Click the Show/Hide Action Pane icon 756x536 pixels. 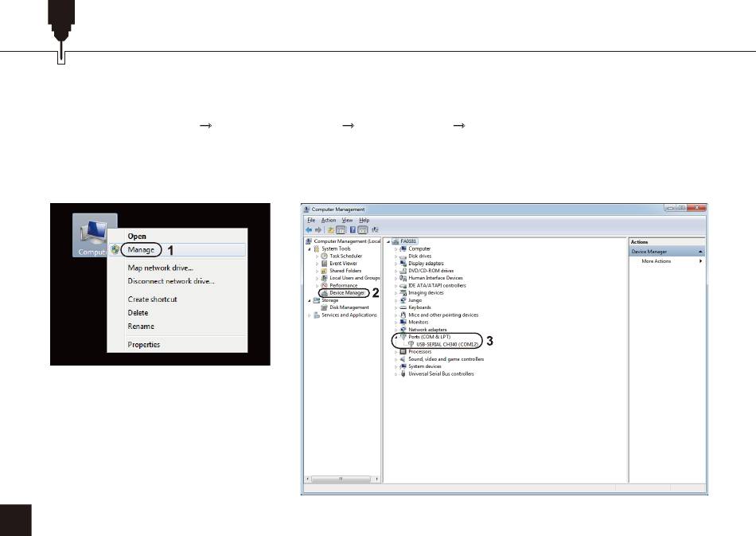[x=363, y=230]
